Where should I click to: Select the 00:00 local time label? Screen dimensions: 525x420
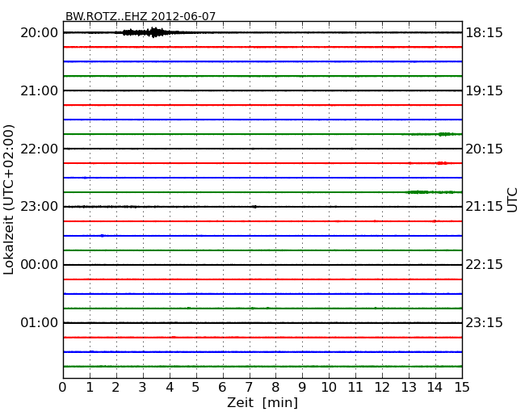coord(40,265)
